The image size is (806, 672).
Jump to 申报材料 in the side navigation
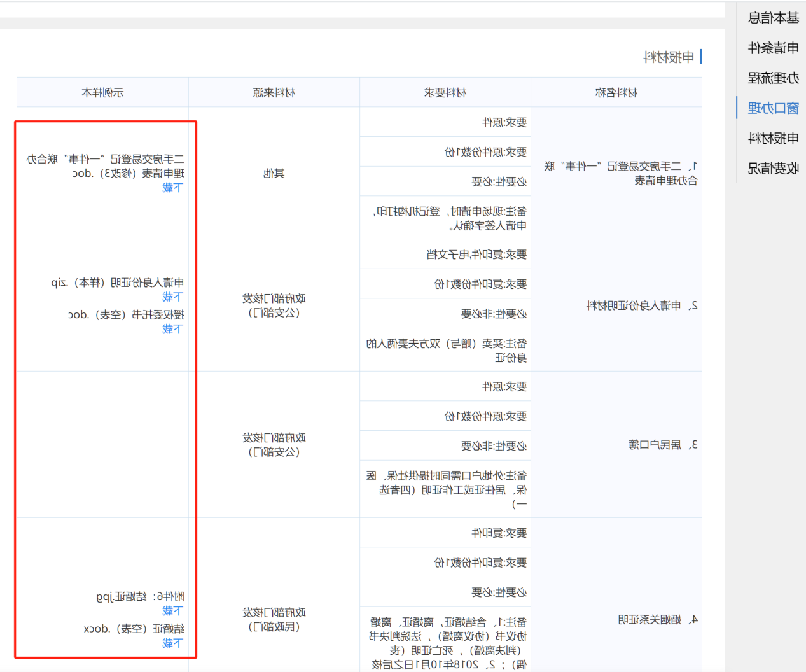[773, 138]
